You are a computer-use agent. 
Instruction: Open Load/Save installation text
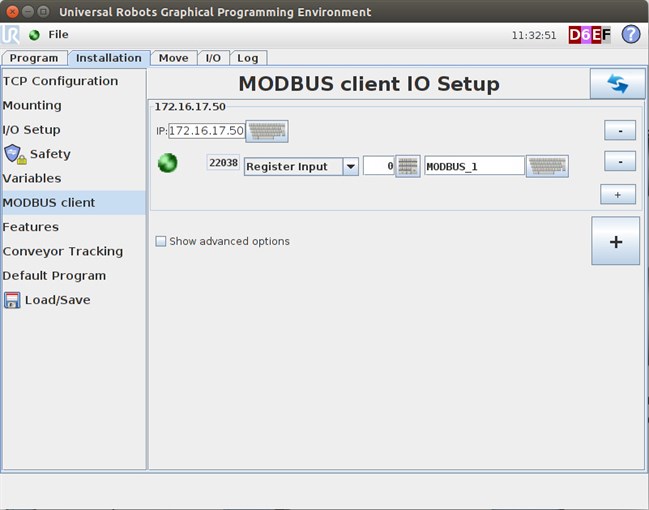(58, 300)
